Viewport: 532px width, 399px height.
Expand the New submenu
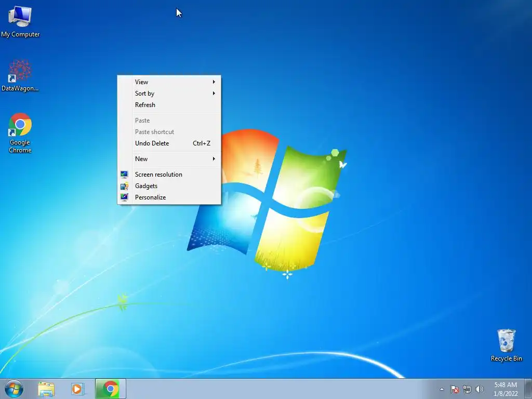[x=169, y=159]
